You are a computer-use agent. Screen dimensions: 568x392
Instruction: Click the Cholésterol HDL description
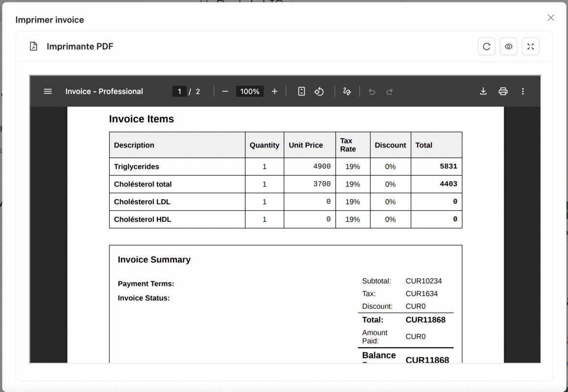(142, 219)
